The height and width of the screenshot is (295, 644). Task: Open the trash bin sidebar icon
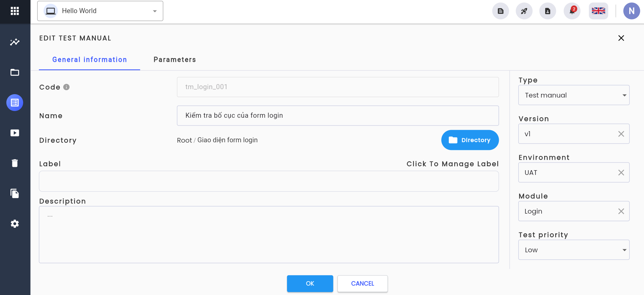click(x=15, y=163)
